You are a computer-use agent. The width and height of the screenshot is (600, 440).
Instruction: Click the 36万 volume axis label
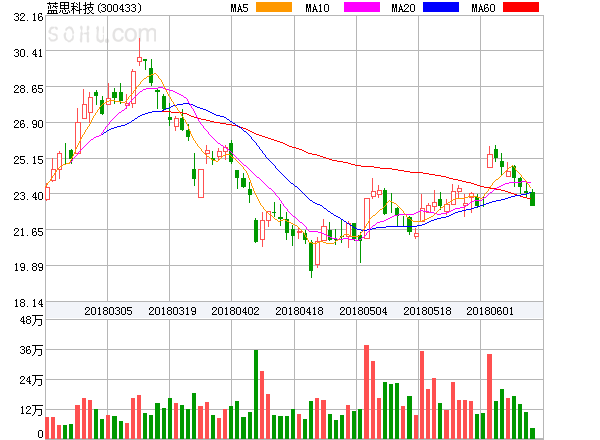(x=31, y=350)
